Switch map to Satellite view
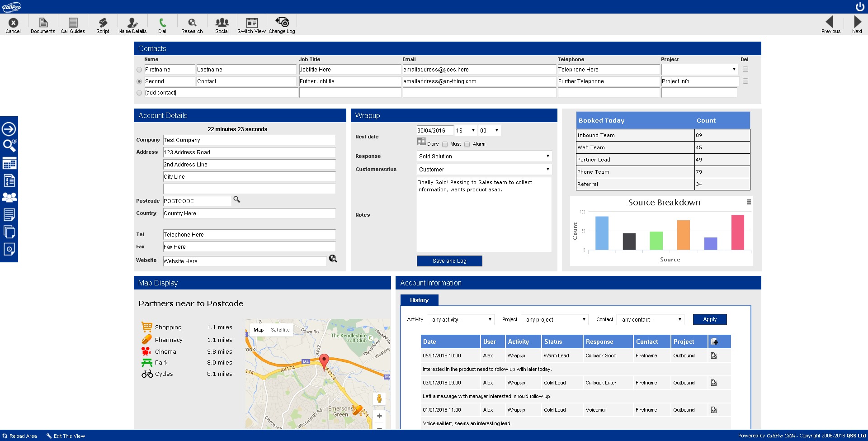 tap(280, 330)
